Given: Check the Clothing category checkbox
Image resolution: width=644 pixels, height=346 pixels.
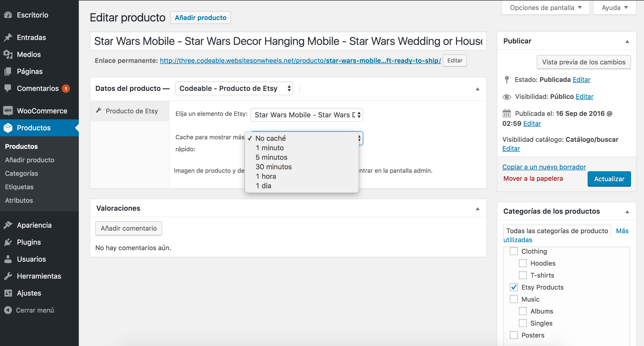Looking at the screenshot, I should (x=514, y=251).
